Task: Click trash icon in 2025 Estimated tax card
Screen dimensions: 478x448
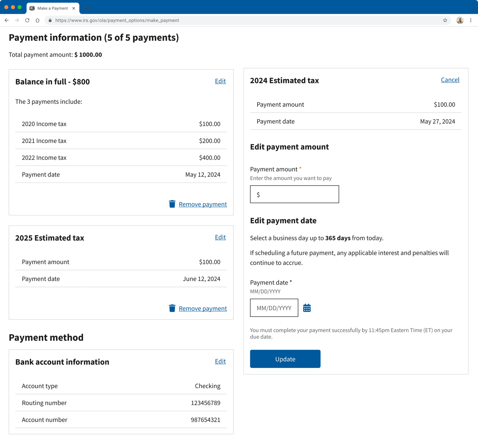Action: point(172,308)
